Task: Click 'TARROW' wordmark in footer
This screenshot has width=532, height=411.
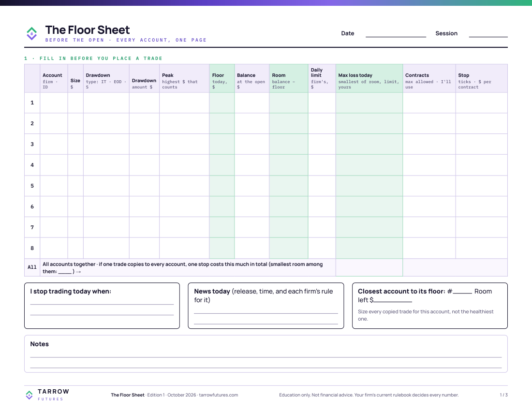Action: [x=54, y=391]
